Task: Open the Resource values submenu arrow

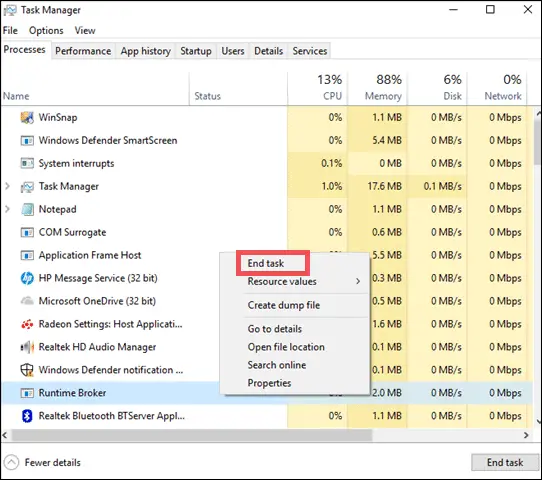Action: pyautogui.click(x=358, y=281)
